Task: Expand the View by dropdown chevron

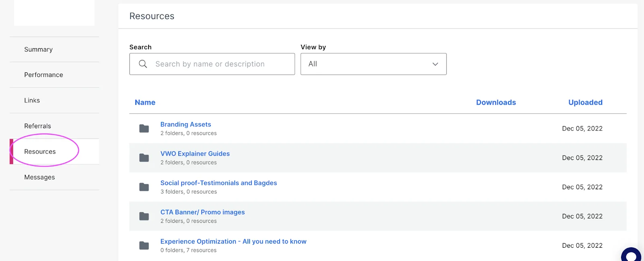Action: click(435, 64)
